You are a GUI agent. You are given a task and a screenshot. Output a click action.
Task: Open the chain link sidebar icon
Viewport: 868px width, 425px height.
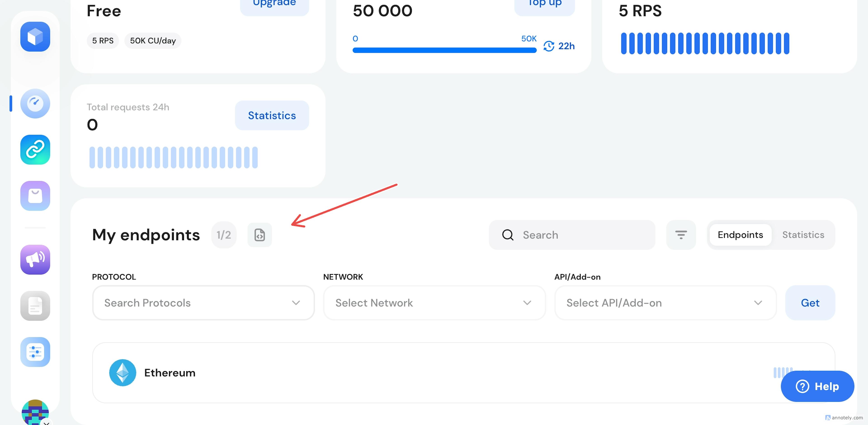35,149
